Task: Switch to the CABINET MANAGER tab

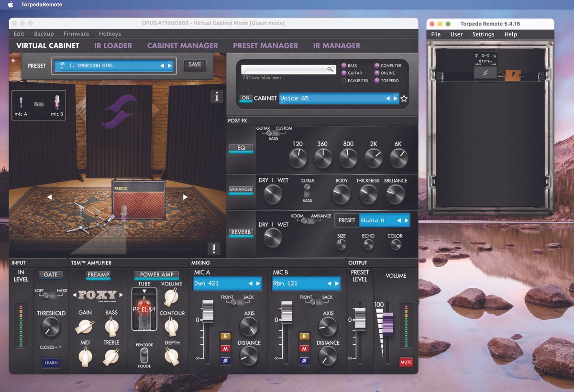Action: pyautogui.click(x=183, y=45)
